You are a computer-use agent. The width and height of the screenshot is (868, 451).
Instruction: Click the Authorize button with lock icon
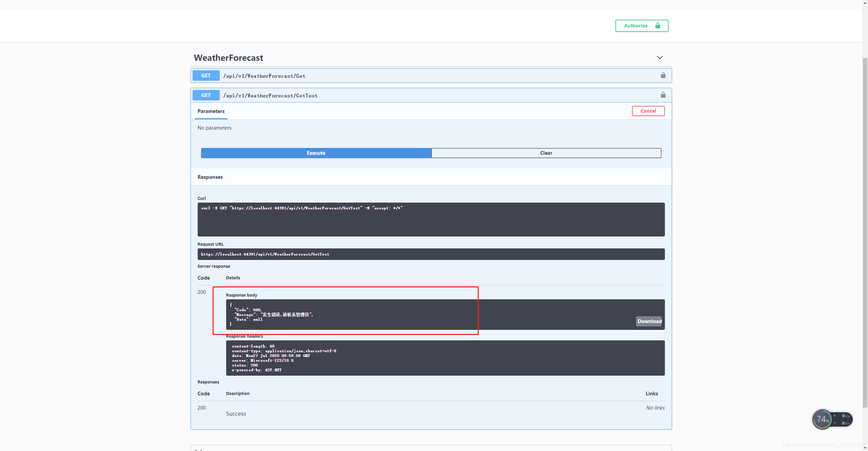click(x=642, y=26)
